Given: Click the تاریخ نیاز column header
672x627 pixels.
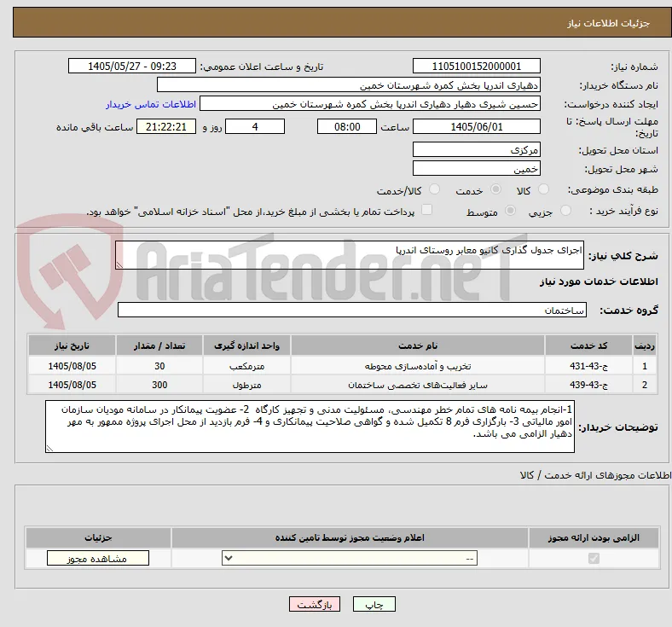Looking at the screenshot, I should coord(72,345).
